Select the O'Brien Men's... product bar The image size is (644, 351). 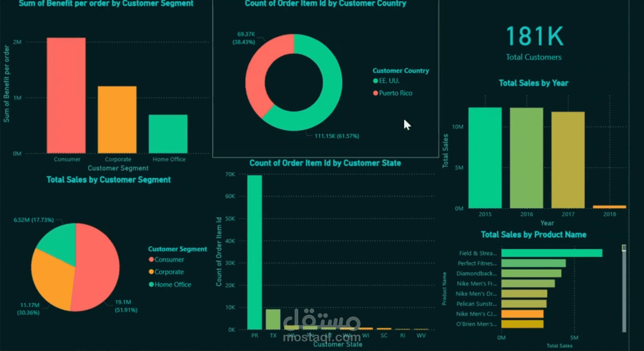click(x=523, y=324)
